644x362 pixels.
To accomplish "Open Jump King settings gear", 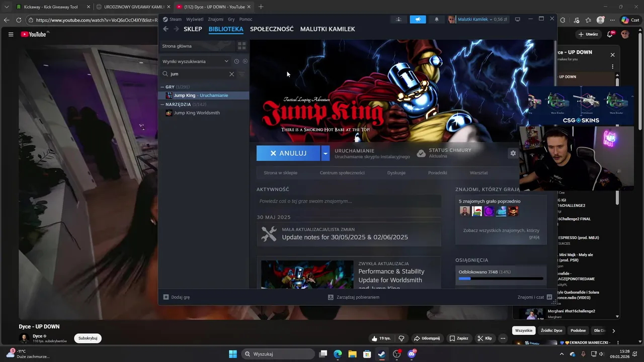I will 513,153.
